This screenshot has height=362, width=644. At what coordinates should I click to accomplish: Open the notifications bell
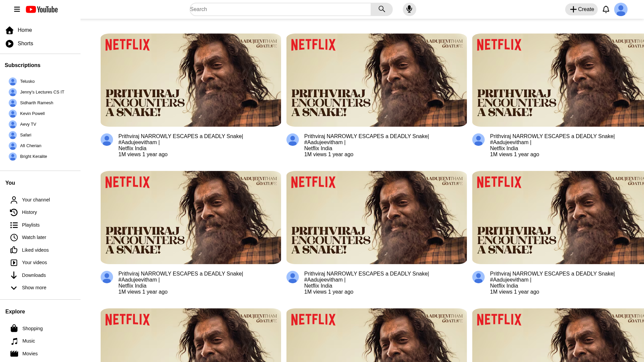(x=606, y=9)
